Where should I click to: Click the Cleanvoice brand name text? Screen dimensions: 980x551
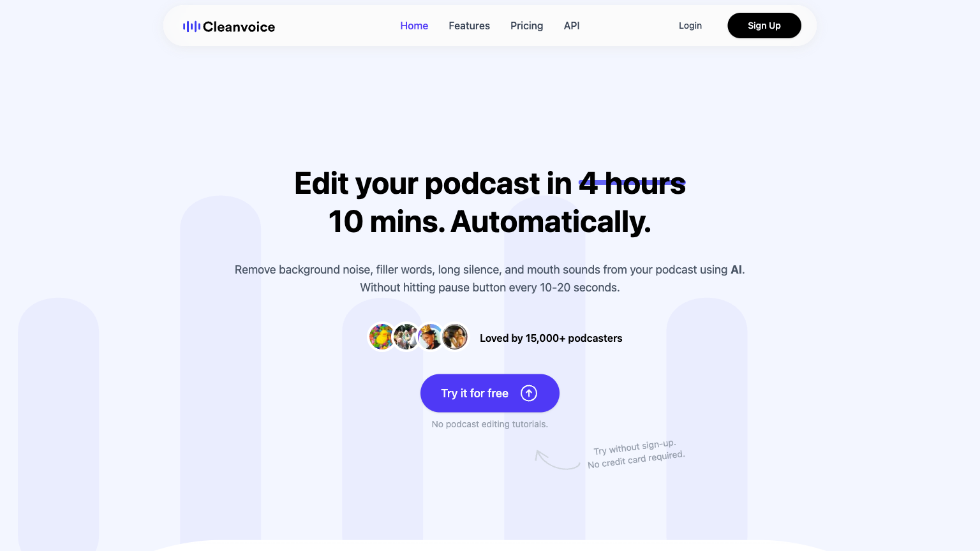239,26
